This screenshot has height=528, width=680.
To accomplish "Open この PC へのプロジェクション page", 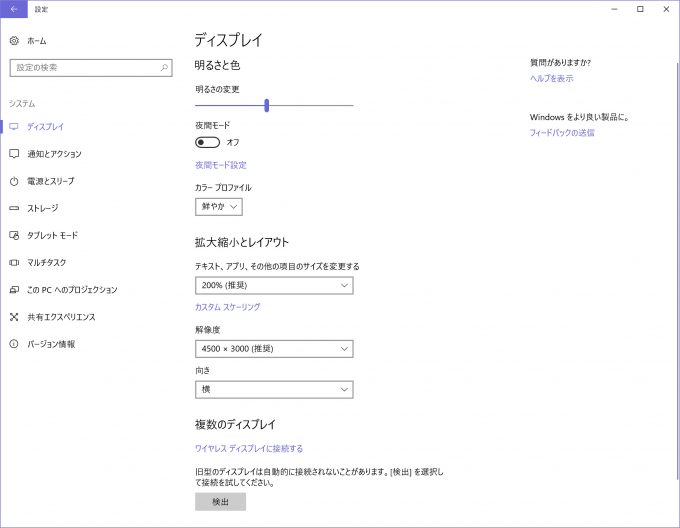I will 72,290.
